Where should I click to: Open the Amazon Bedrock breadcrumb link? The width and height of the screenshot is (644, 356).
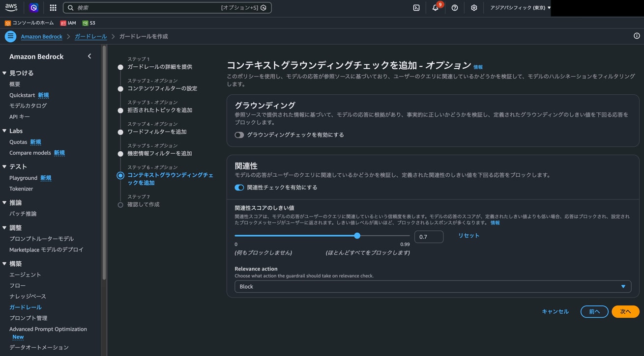coord(42,37)
